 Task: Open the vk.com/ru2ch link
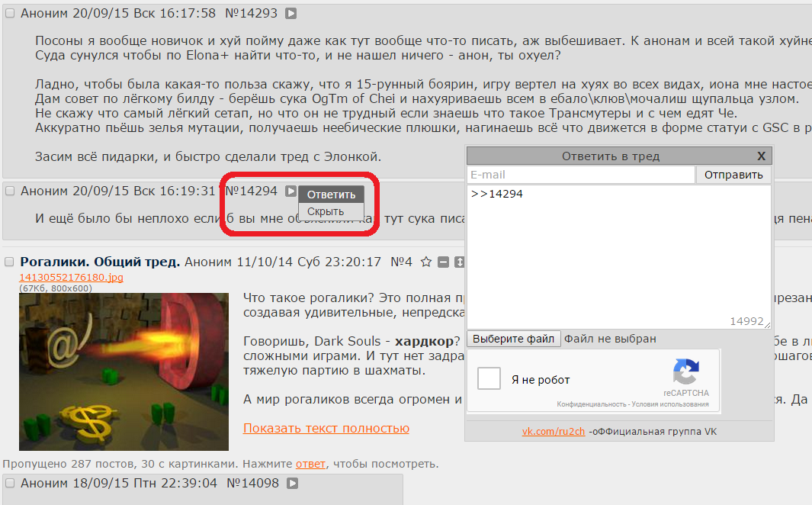553,432
